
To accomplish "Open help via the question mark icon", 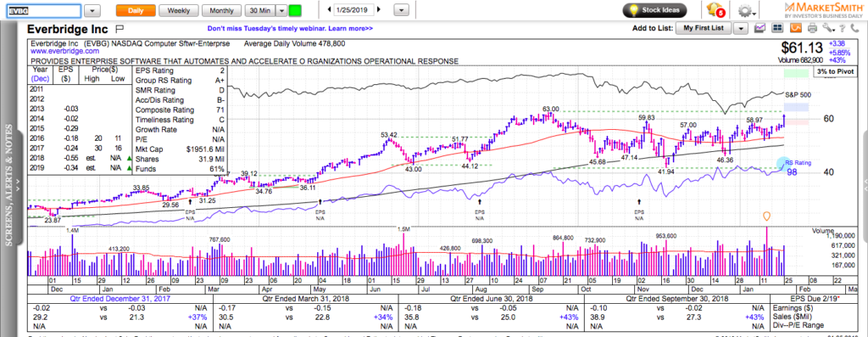I will pyautogui.click(x=842, y=28).
